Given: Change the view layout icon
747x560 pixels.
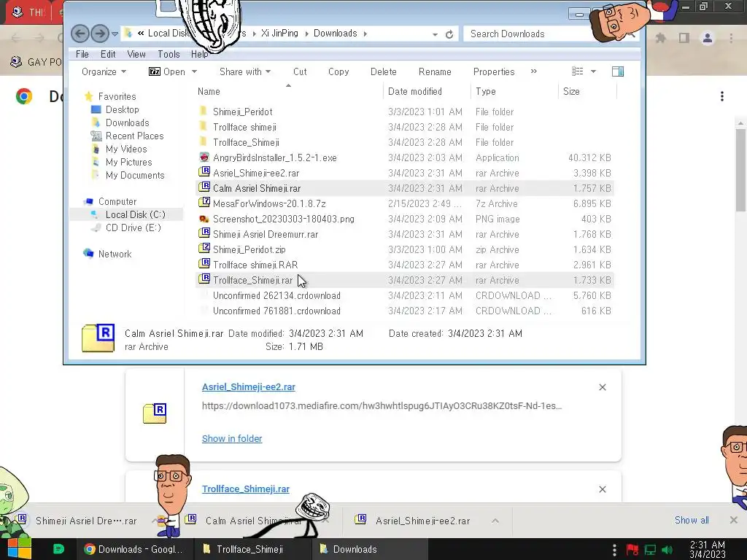Looking at the screenshot, I should coord(578,71).
